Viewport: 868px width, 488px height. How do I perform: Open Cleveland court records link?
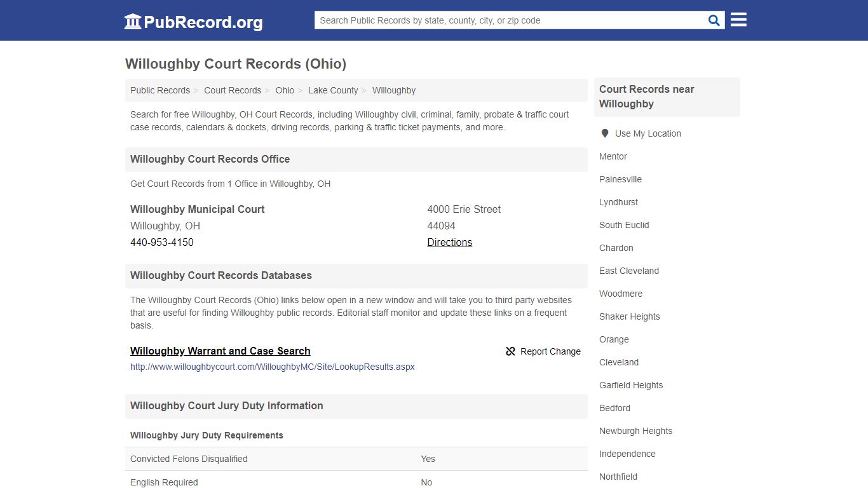pos(619,362)
